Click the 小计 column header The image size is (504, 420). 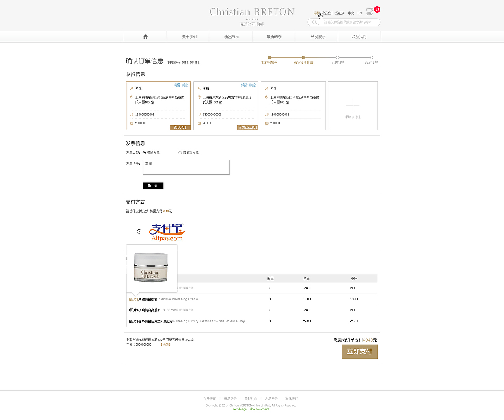pyautogui.click(x=354, y=279)
